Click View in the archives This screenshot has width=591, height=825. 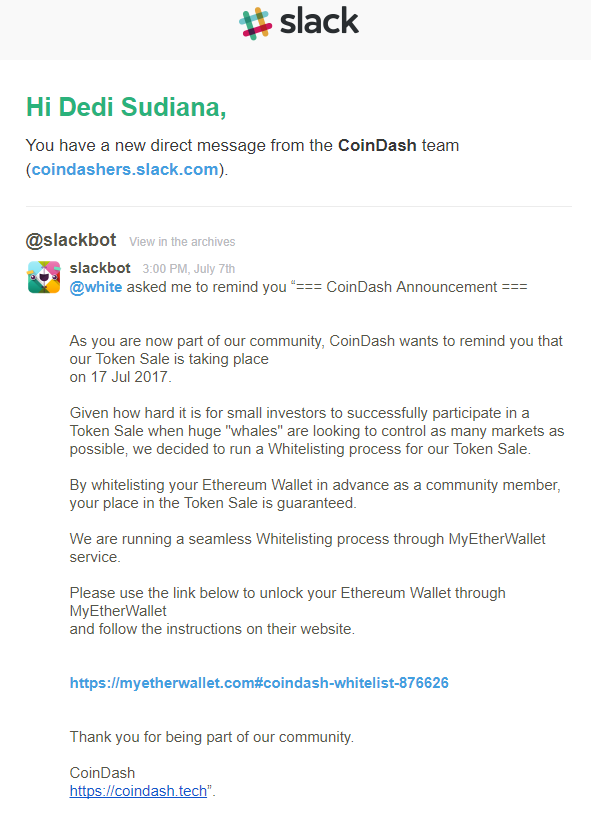182,242
